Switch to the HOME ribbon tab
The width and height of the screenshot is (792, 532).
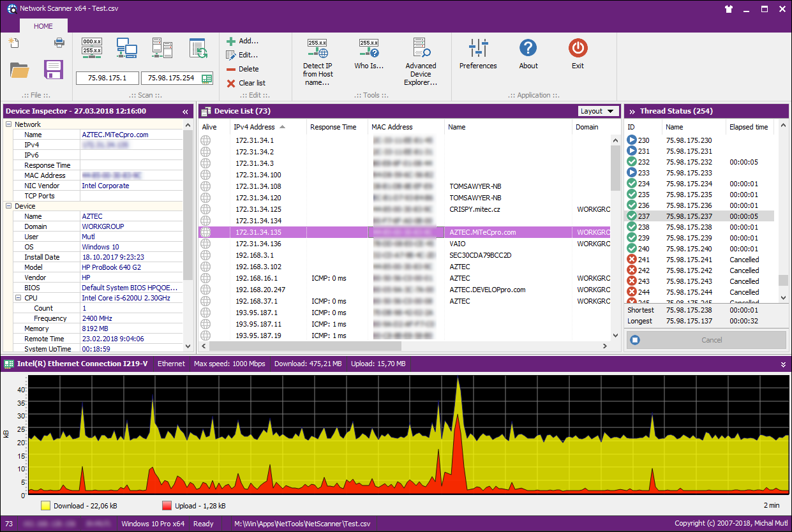click(x=43, y=26)
